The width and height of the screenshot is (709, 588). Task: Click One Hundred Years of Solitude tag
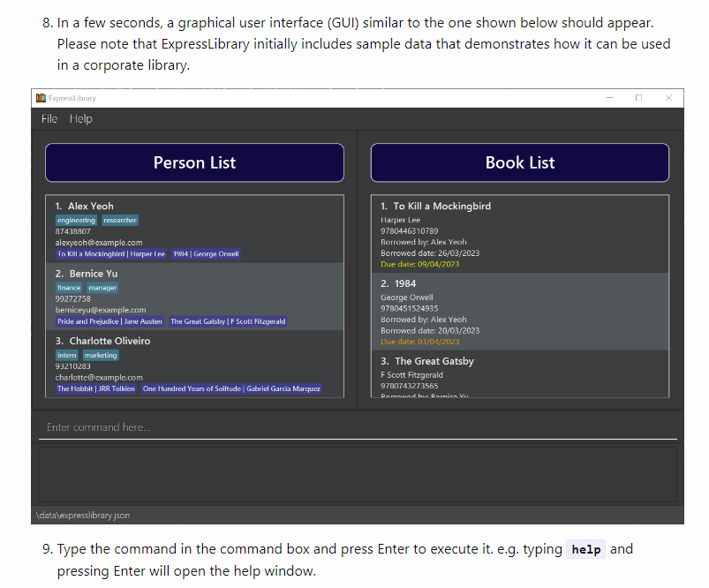[x=231, y=388]
